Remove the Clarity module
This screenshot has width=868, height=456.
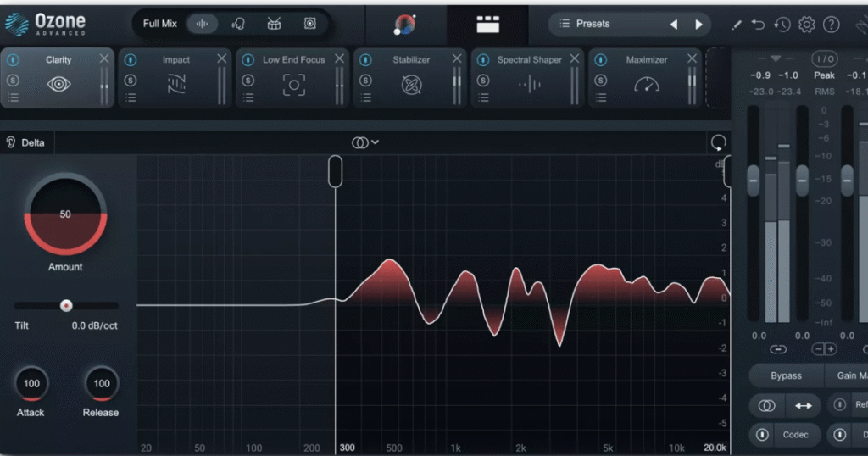click(x=104, y=58)
